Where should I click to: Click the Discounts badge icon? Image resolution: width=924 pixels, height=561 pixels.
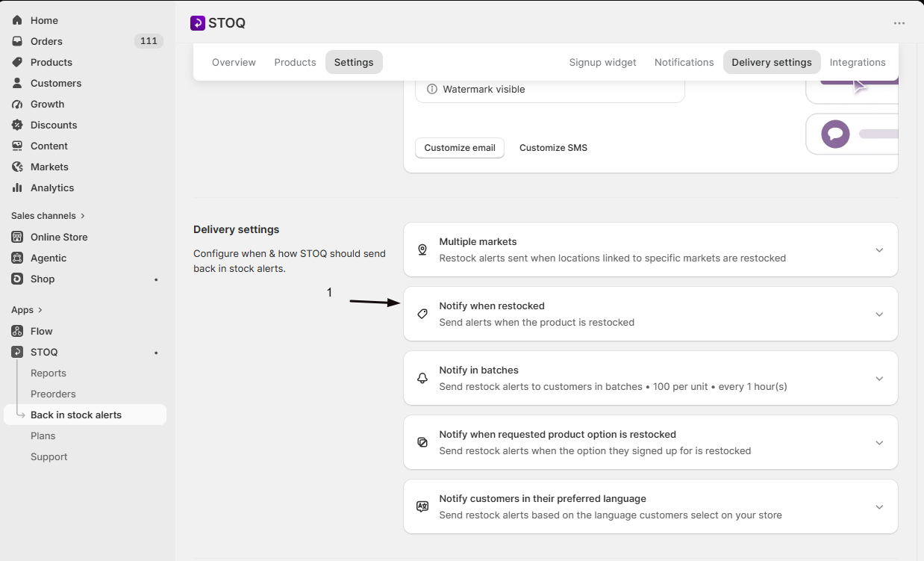click(17, 125)
